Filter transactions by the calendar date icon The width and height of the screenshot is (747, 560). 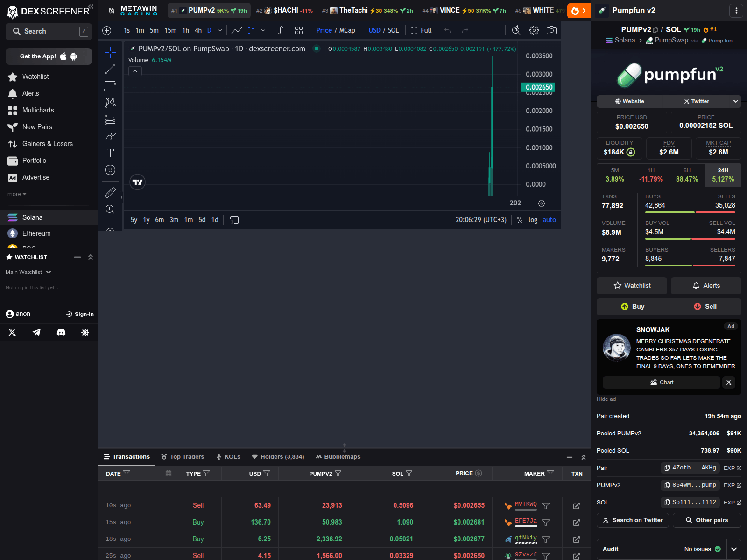[169, 473]
